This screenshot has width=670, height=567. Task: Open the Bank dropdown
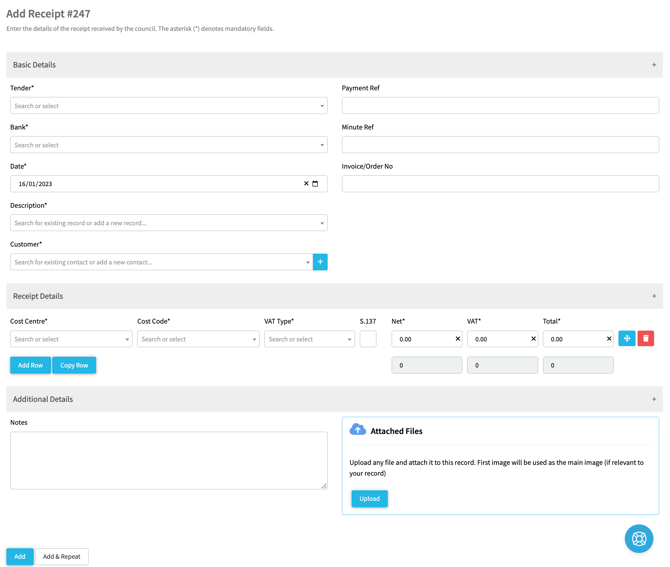click(168, 145)
